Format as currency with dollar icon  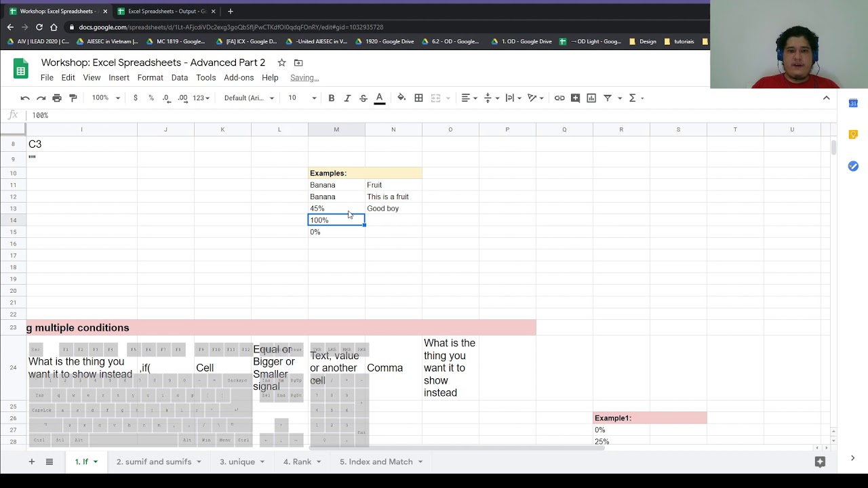tap(136, 98)
